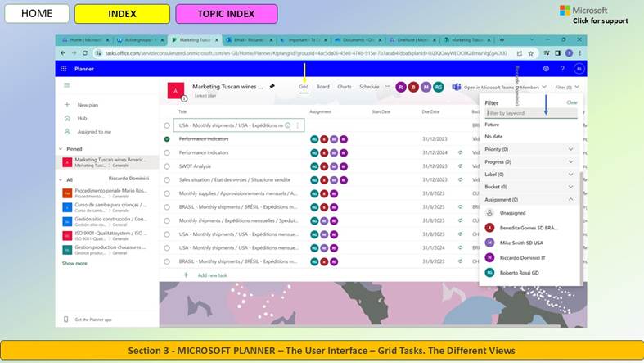This screenshot has width=644, height=363.
Task: Open a new browser tab
Action: (502, 40)
